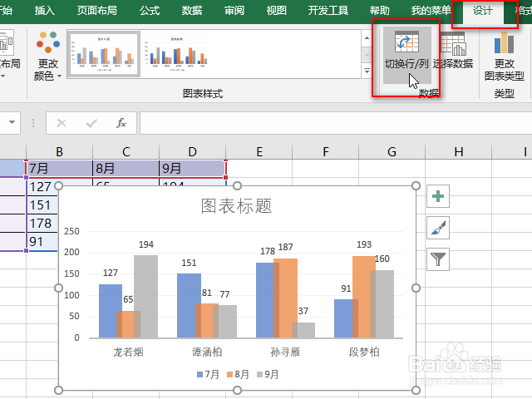Click the Chart Filters funnel button
The height and width of the screenshot is (399, 532).
[438, 259]
